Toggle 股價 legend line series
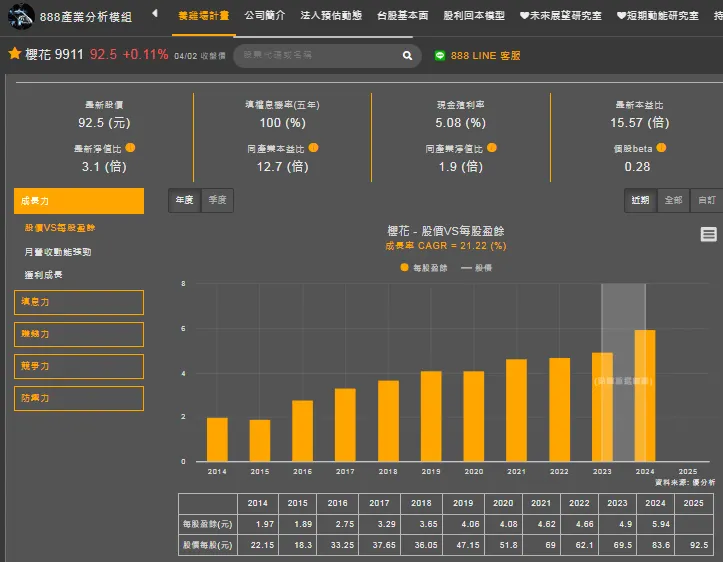 pos(477,268)
